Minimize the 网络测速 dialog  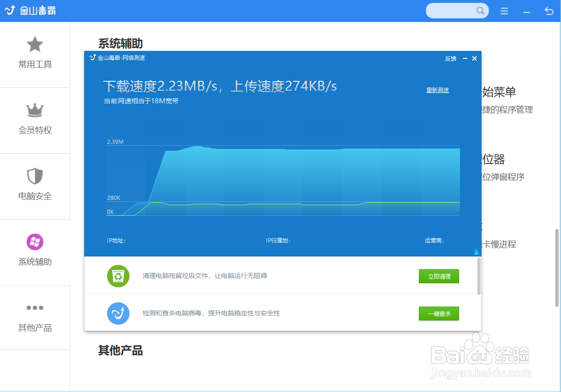click(465, 58)
